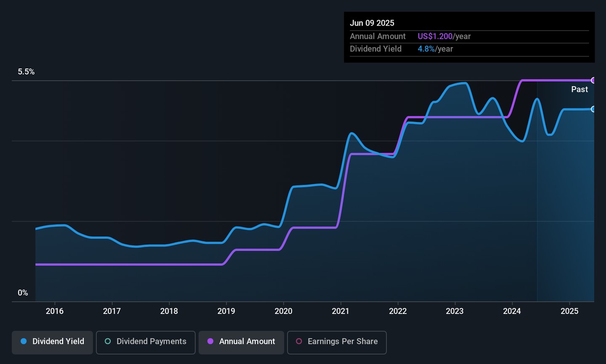
Task: Click the US$1.200/year value in tooltip
Action: [444, 37]
